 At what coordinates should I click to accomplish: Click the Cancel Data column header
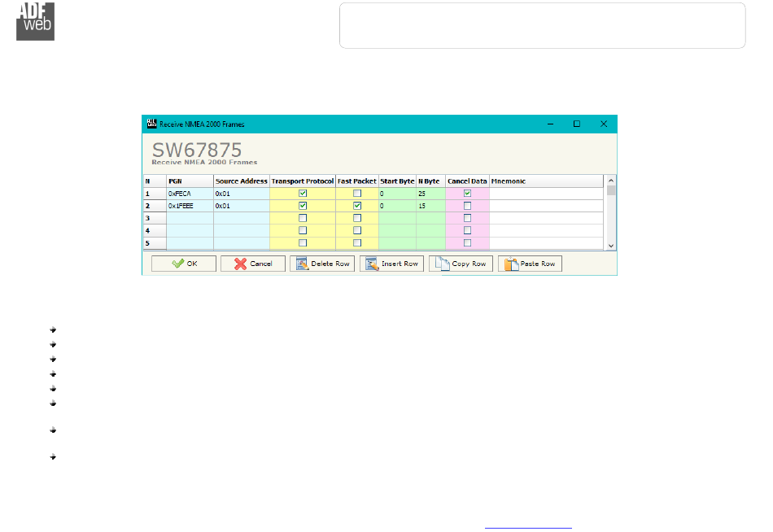pyautogui.click(x=467, y=181)
